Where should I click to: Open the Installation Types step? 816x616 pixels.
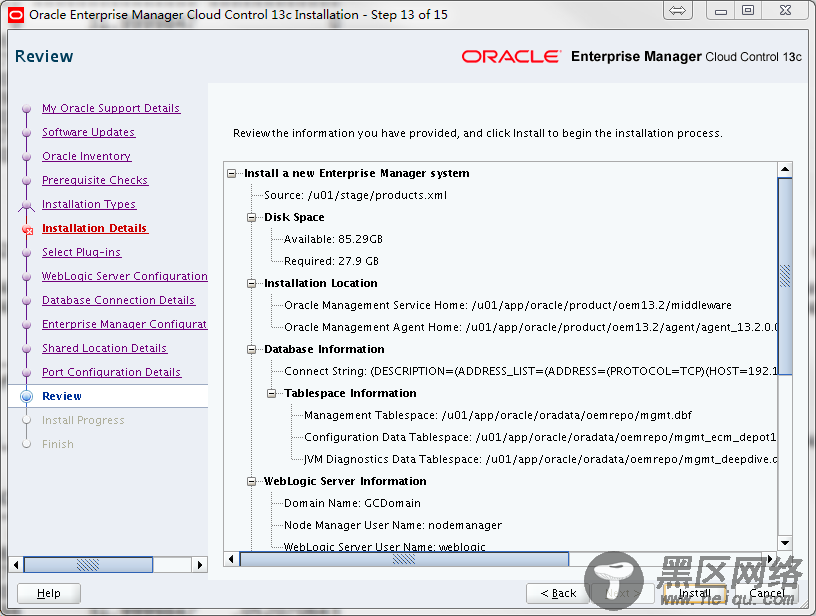[x=89, y=204]
